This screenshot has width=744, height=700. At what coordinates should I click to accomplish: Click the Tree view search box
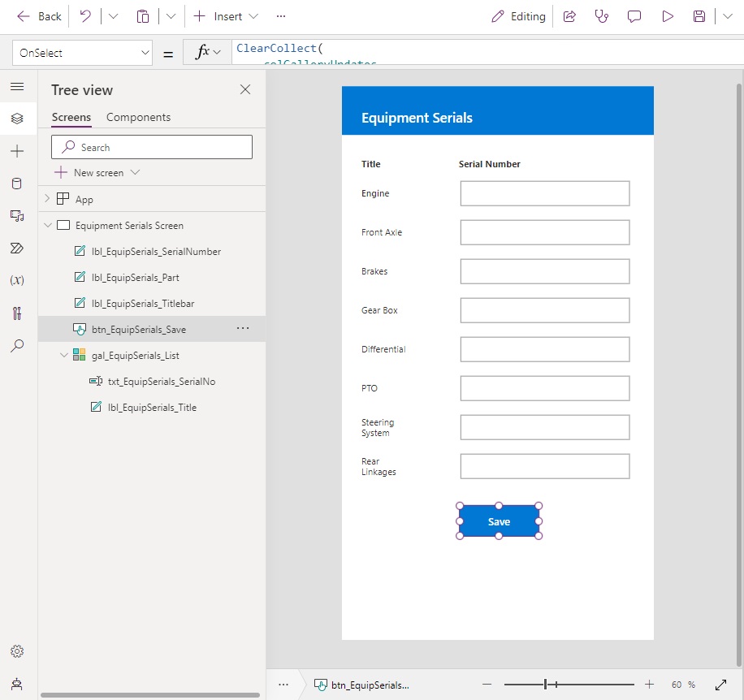(151, 147)
